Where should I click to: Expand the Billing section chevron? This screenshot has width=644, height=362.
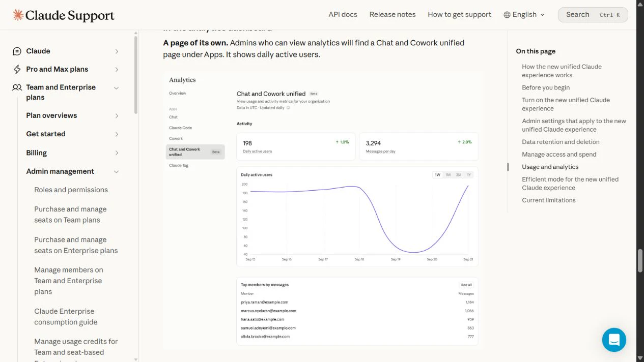coord(117,153)
